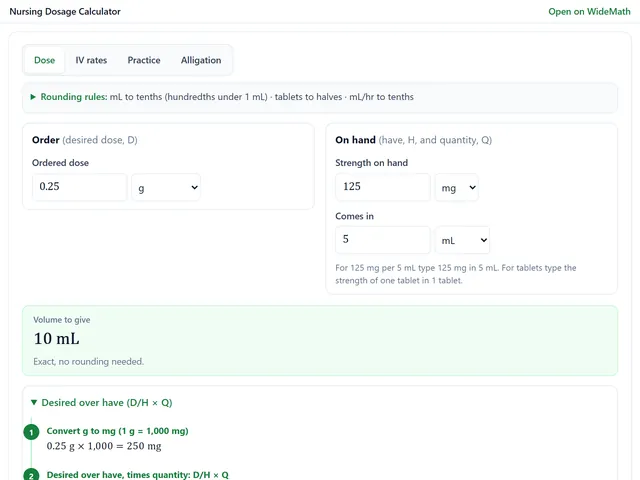Click the For 125 mg per 5 mL hint text
The image size is (640, 480).
point(456,274)
